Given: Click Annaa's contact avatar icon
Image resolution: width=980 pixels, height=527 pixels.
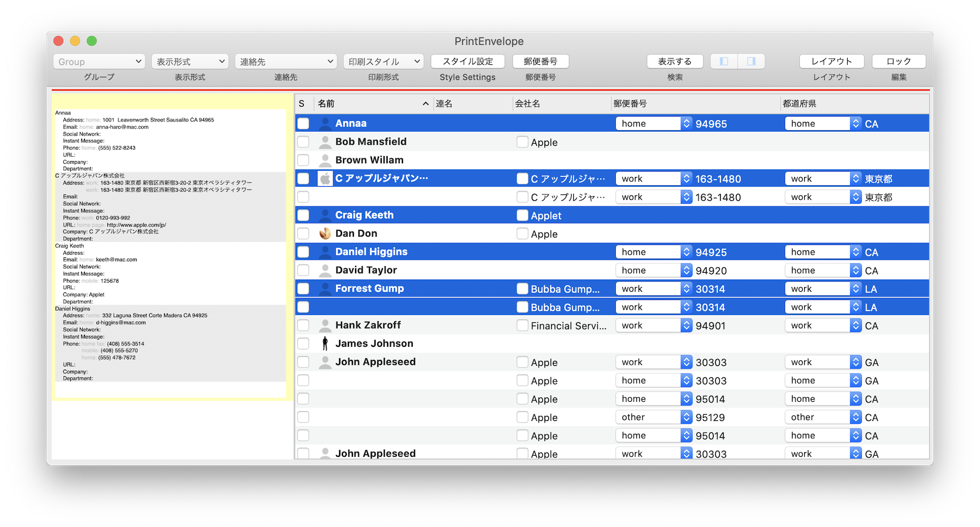Looking at the screenshot, I should click(x=325, y=124).
